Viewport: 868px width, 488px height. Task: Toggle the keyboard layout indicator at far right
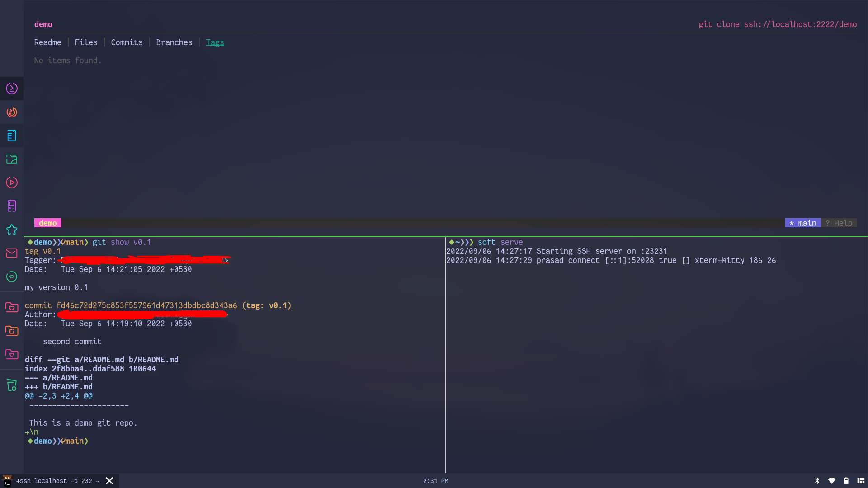860,481
